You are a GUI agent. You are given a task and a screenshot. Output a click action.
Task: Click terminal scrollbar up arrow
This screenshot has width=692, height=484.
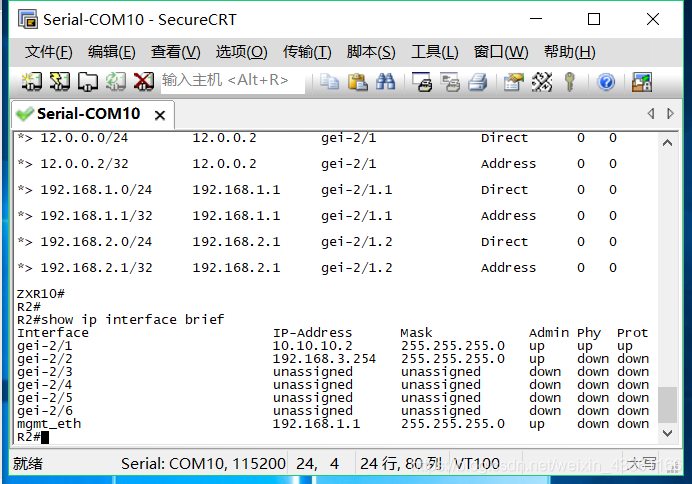(x=667, y=143)
